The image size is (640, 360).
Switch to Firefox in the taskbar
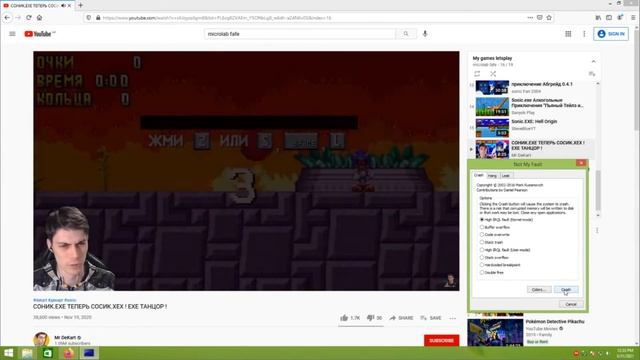[x=68, y=353]
